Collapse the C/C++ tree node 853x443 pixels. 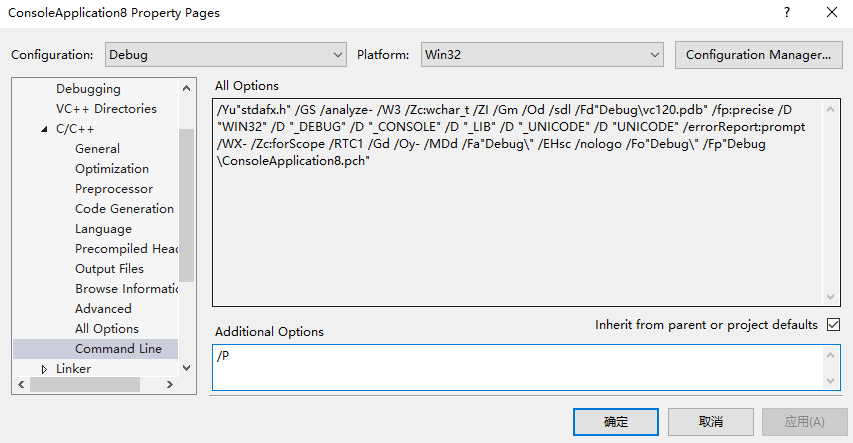(x=44, y=129)
